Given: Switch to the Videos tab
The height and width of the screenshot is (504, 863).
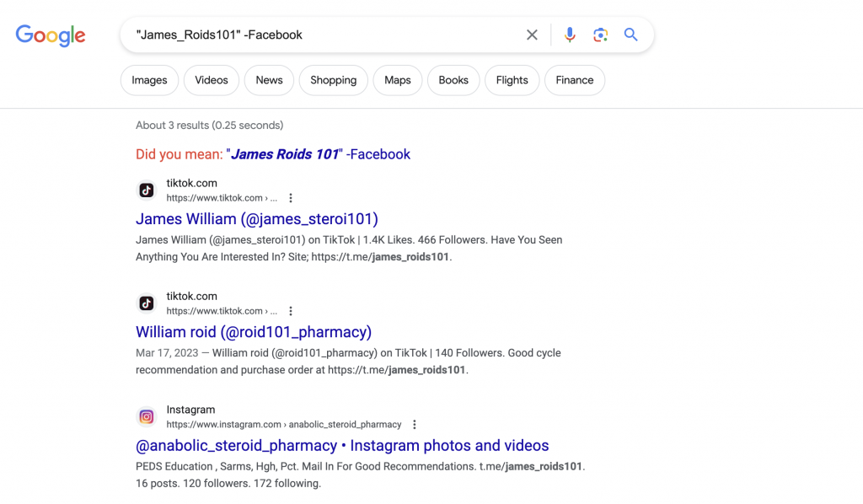Looking at the screenshot, I should [x=212, y=80].
